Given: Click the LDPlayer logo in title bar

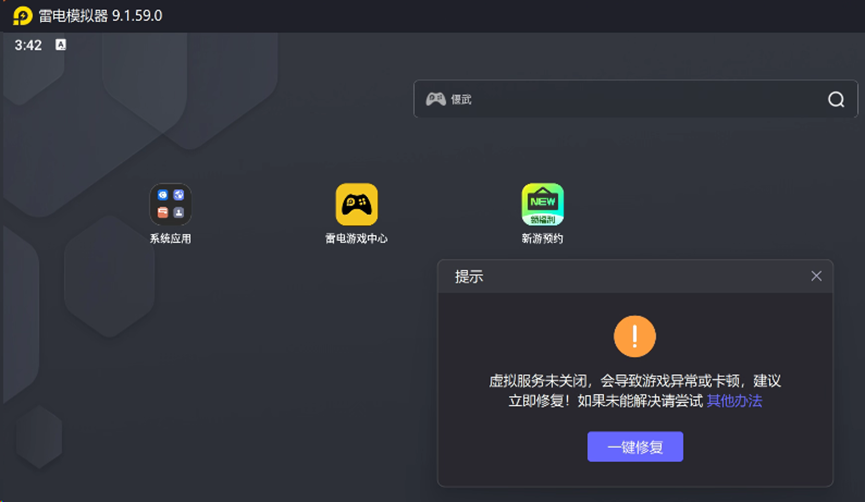Looking at the screenshot, I should point(23,15).
